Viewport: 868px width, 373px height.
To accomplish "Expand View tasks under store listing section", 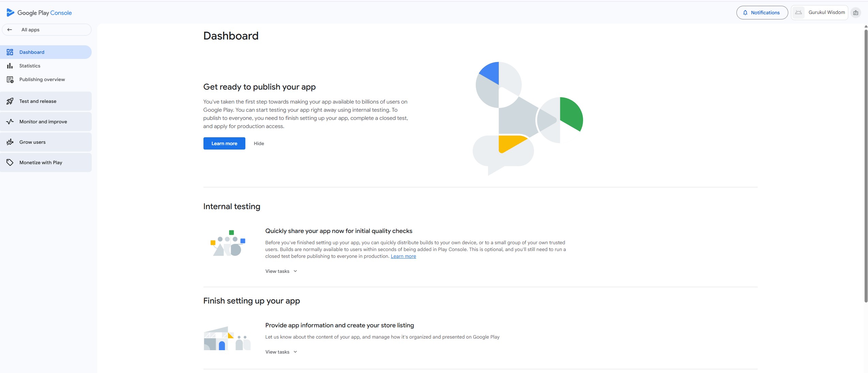I will tap(281, 352).
